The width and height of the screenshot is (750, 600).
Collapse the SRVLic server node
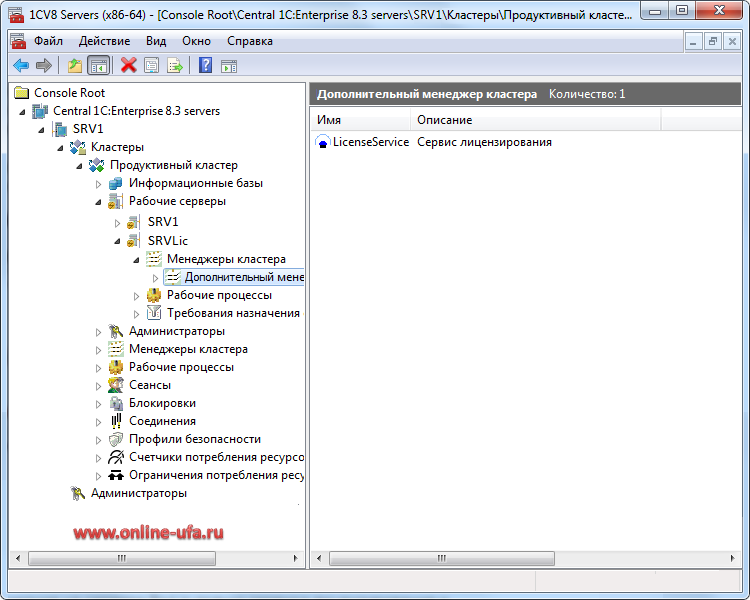[x=118, y=241]
